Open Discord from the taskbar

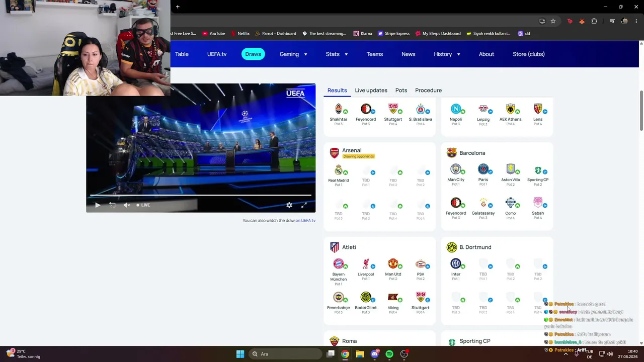374,354
